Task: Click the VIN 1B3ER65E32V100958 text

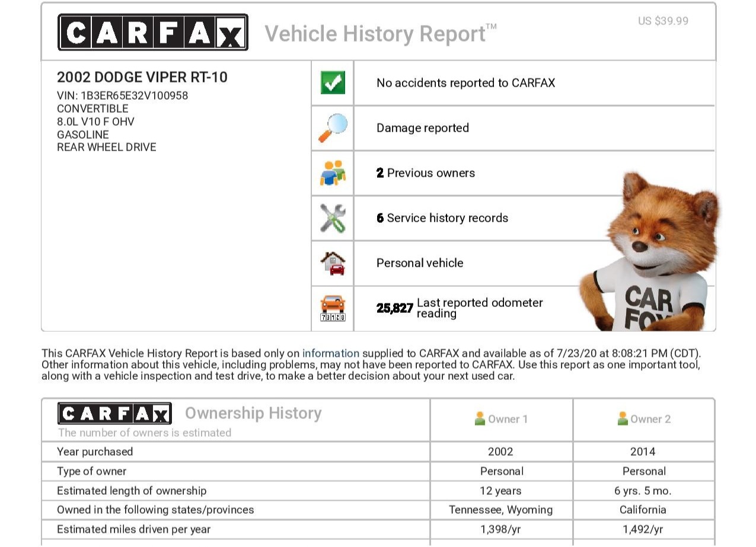Action: [123, 95]
